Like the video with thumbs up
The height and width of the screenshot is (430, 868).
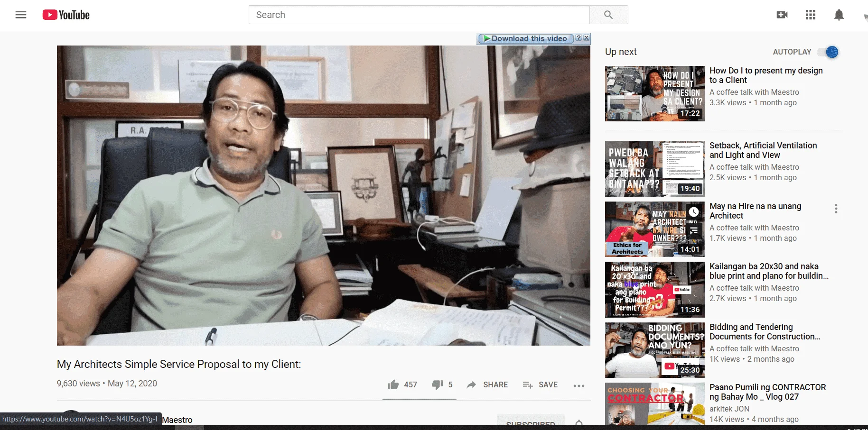coord(393,384)
